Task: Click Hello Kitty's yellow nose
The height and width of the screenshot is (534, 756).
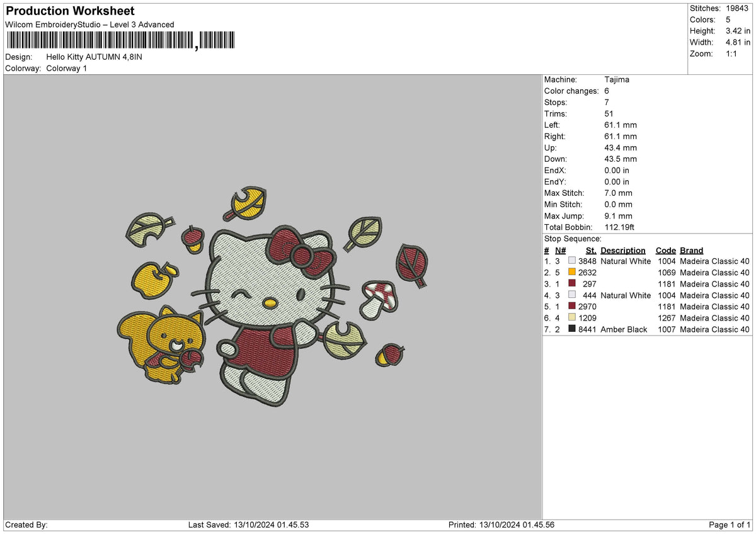Action: pos(270,304)
